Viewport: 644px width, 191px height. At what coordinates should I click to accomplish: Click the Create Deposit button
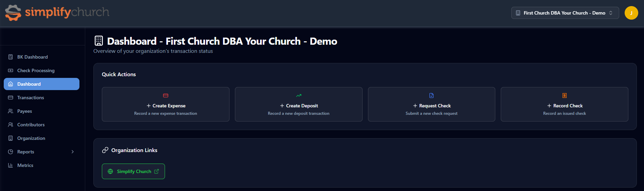tap(298, 106)
